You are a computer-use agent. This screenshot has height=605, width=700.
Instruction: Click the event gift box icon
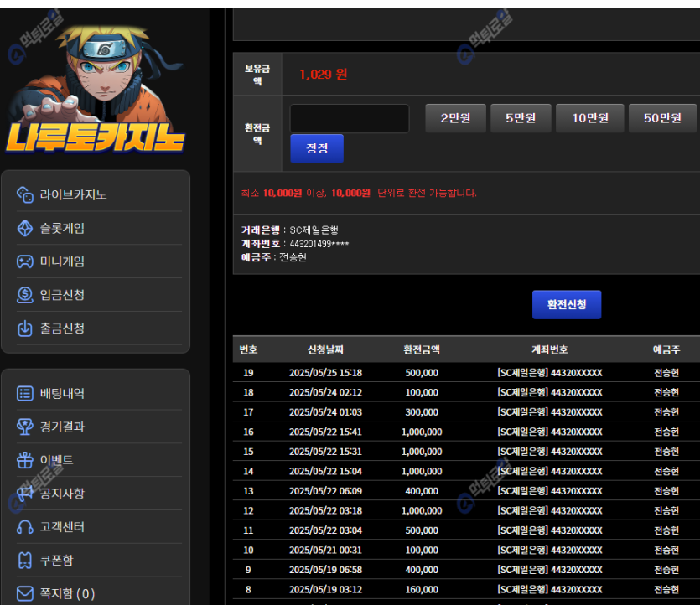(25, 460)
